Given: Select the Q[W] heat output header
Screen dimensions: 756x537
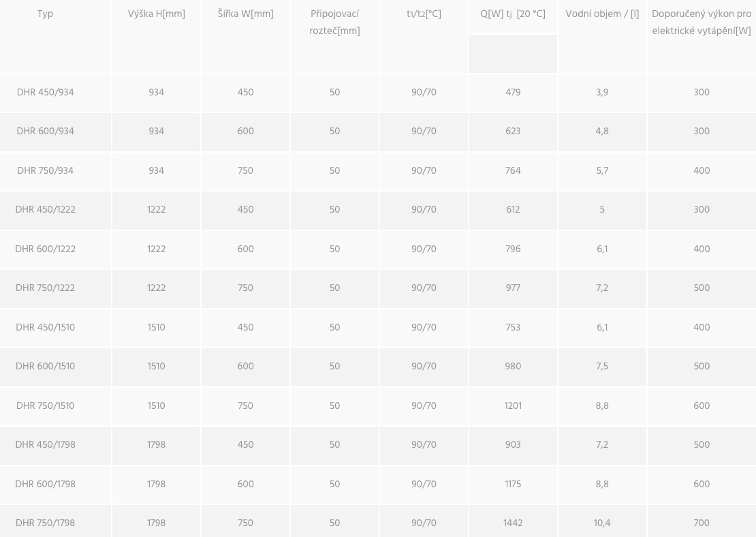Looking at the screenshot, I should 513,14.
